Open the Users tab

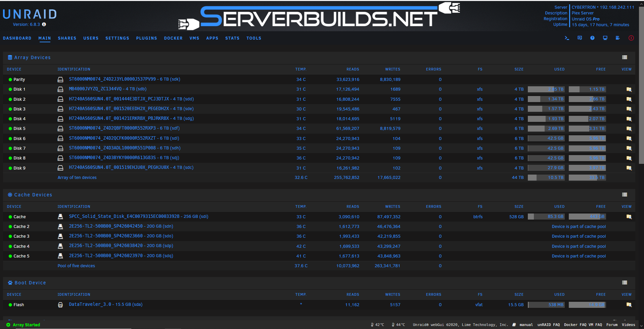tap(91, 38)
